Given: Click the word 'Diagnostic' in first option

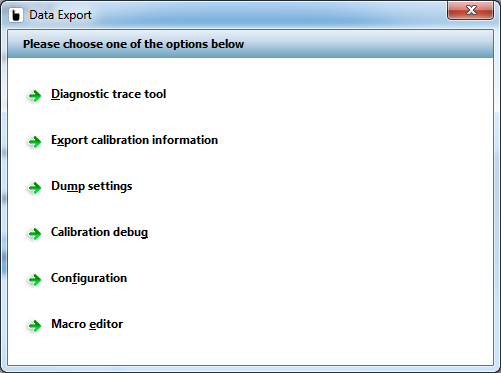Looking at the screenshot, I should coord(78,94).
